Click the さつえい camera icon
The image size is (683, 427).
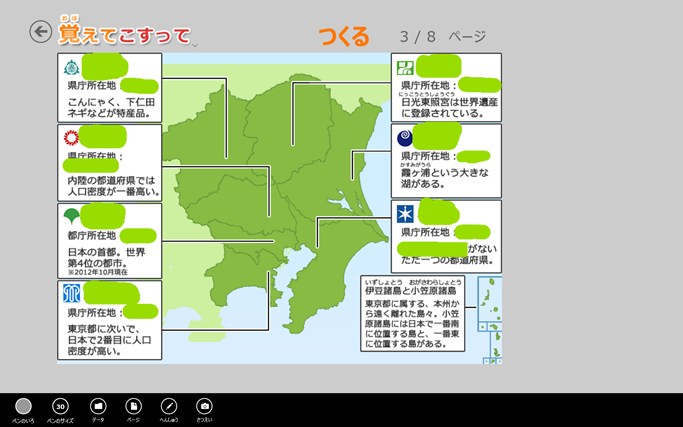coord(204,406)
